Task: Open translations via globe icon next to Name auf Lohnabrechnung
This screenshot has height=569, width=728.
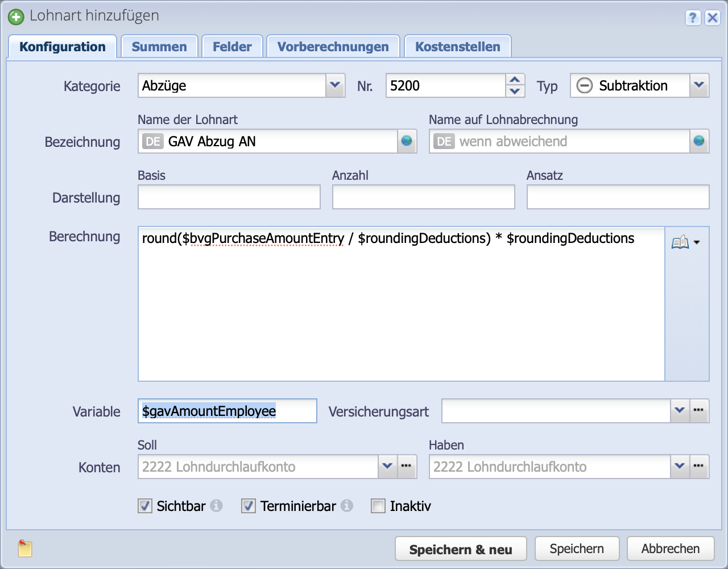Action: [x=700, y=141]
